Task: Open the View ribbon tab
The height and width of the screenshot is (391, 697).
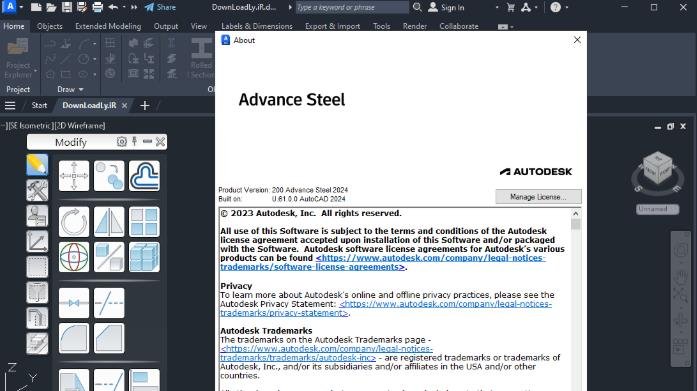Action: [x=199, y=26]
